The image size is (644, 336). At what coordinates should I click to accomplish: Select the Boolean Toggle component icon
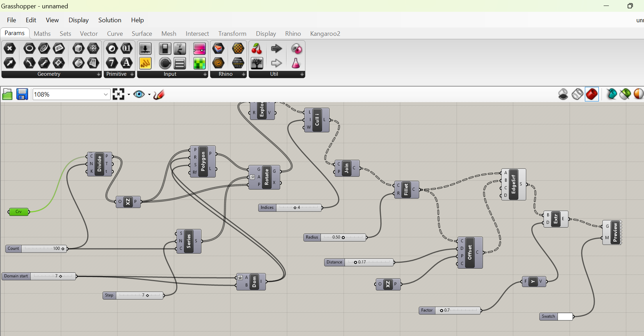click(x=165, y=49)
